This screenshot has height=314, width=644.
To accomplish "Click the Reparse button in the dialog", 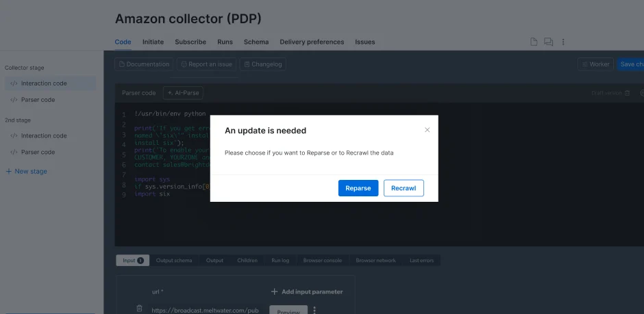I will pos(358,188).
